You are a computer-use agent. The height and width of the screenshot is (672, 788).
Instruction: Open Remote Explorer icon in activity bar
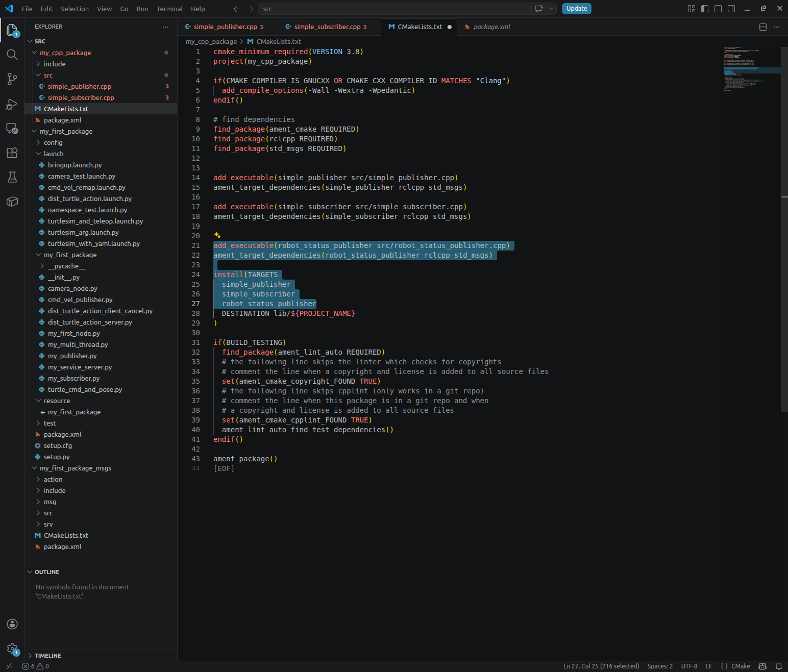[x=12, y=128]
